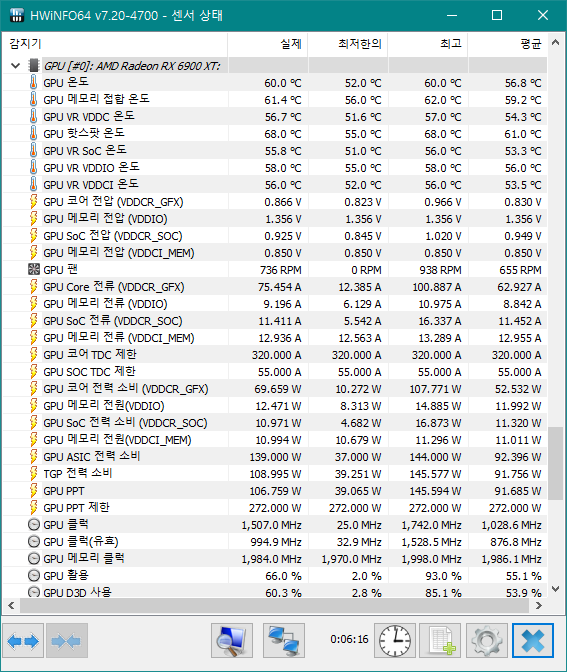Image resolution: width=567 pixels, height=672 pixels.
Task: Select the GPU SoC 전력 소비 (VDDCR_SOC) row
Action: 275,423
